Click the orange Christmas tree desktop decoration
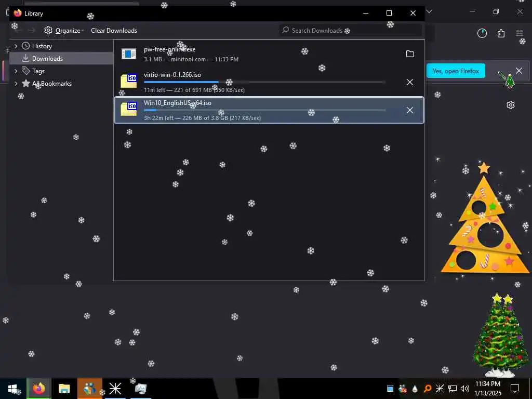 coord(485,219)
